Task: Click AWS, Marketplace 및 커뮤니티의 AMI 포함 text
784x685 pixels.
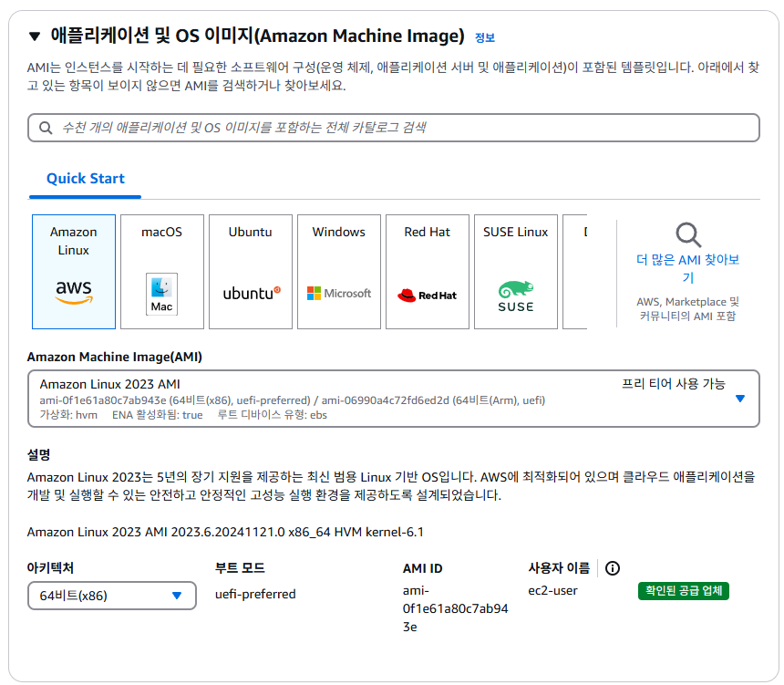Action: coord(687,308)
